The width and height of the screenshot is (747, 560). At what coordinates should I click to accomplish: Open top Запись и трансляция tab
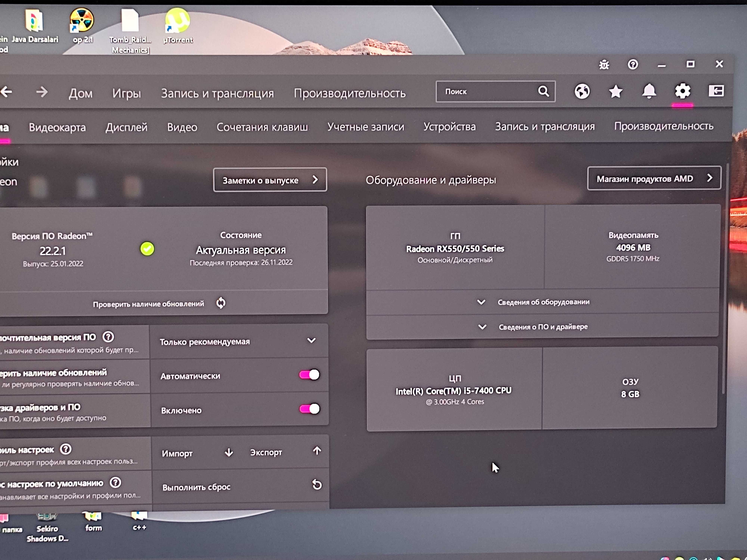coord(217,93)
